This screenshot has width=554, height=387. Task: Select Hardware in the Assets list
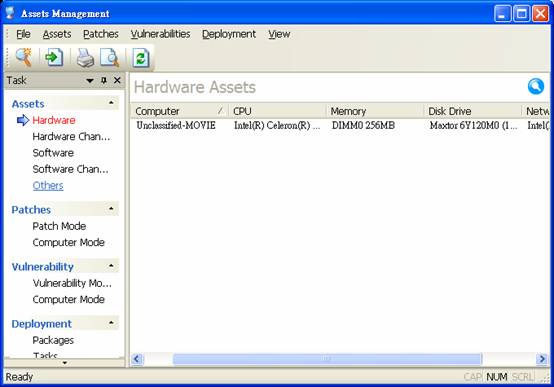click(x=54, y=120)
